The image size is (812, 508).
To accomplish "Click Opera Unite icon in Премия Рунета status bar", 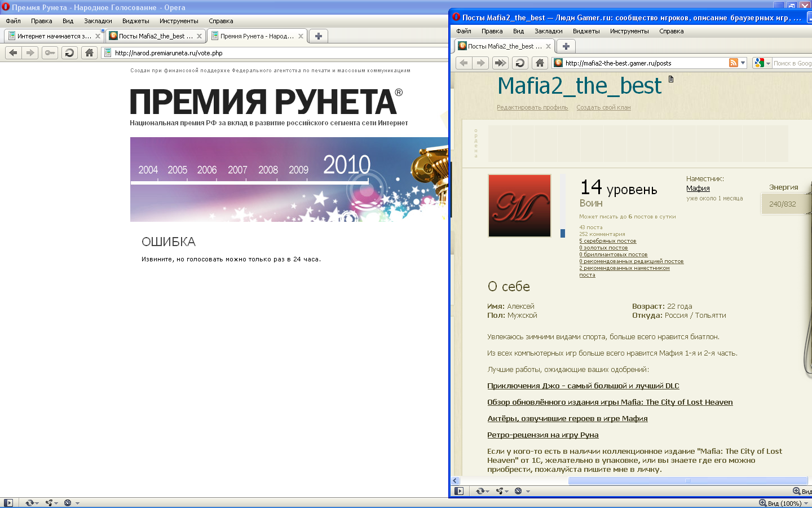I will 49,503.
